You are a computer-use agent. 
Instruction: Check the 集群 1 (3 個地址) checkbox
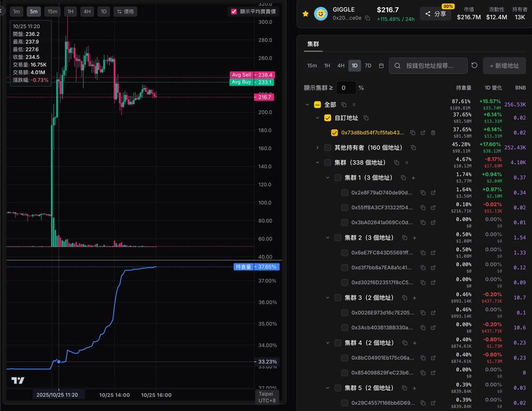click(x=338, y=178)
